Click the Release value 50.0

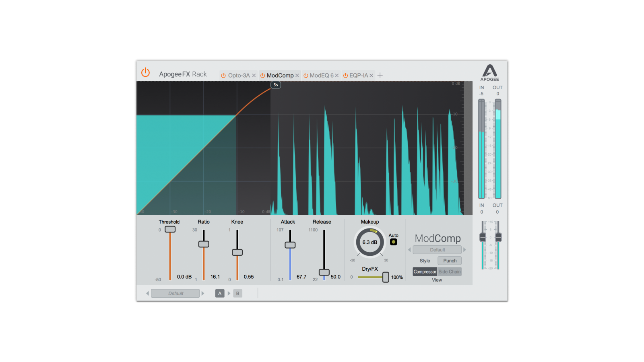click(x=336, y=277)
